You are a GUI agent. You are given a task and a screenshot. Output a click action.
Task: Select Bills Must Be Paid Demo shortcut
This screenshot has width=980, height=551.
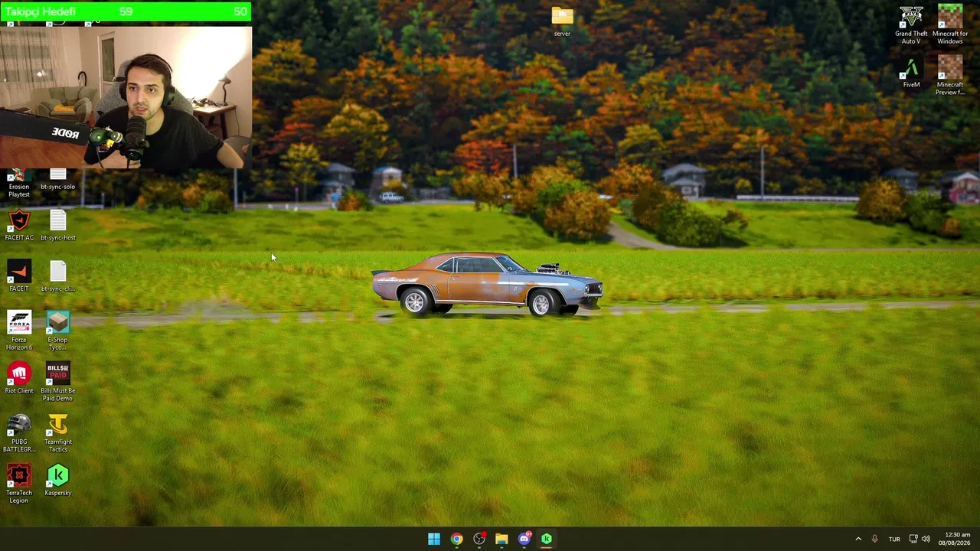[x=58, y=382]
